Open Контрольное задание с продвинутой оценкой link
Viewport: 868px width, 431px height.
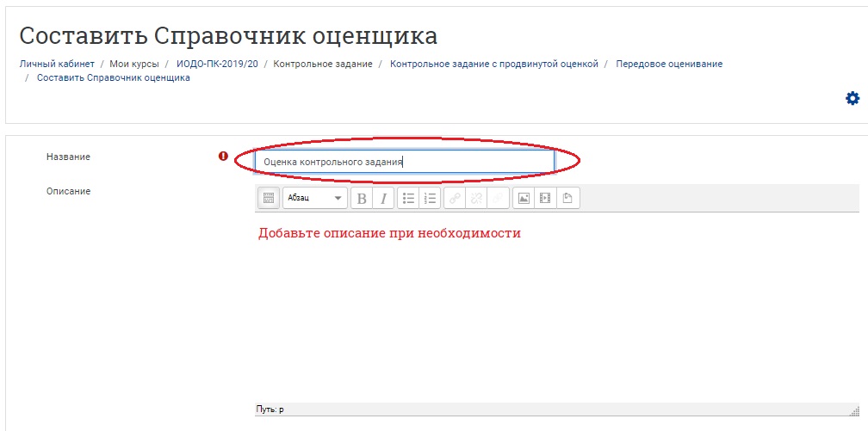pyautogui.click(x=494, y=64)
